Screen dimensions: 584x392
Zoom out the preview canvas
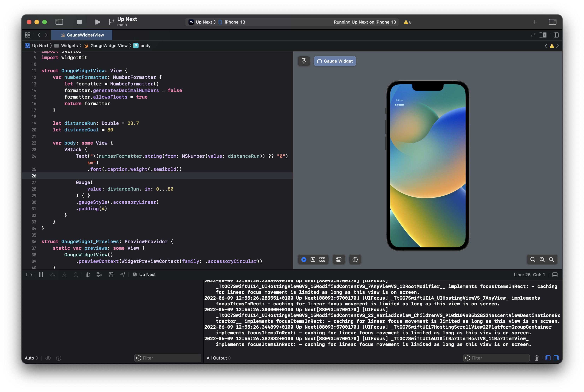[x=533, y=260]
